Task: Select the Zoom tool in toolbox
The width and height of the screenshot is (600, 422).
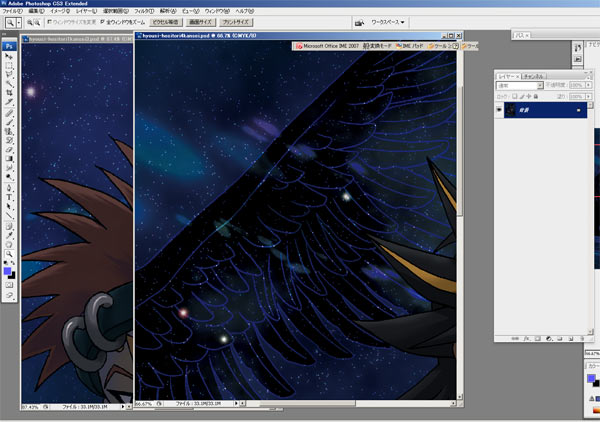Action: (9, 254)
